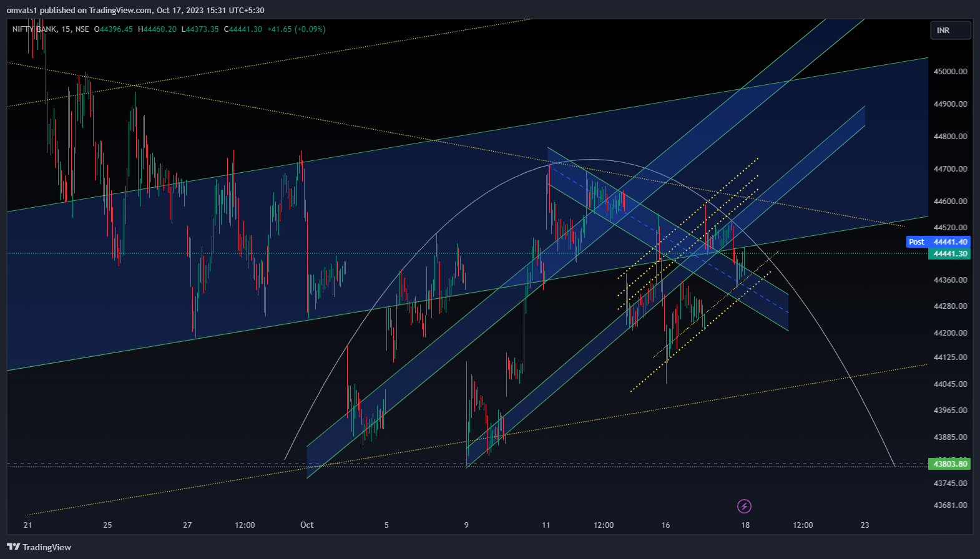Viewport: 980px width, 559px height.
Task: Click the low value L44373.35
Action: (x=200, y=29)
